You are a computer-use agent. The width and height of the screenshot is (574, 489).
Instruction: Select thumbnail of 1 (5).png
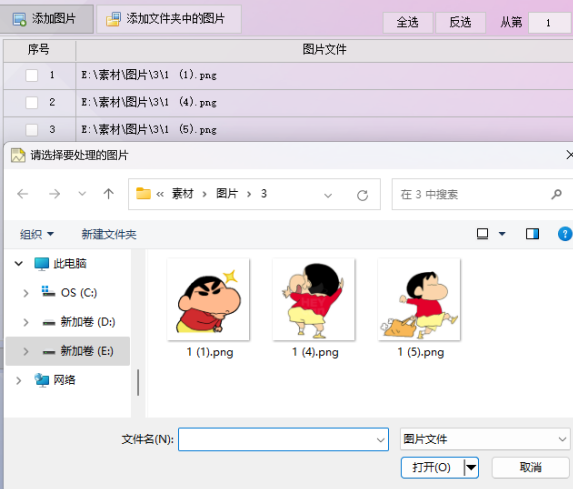[419, 299]
